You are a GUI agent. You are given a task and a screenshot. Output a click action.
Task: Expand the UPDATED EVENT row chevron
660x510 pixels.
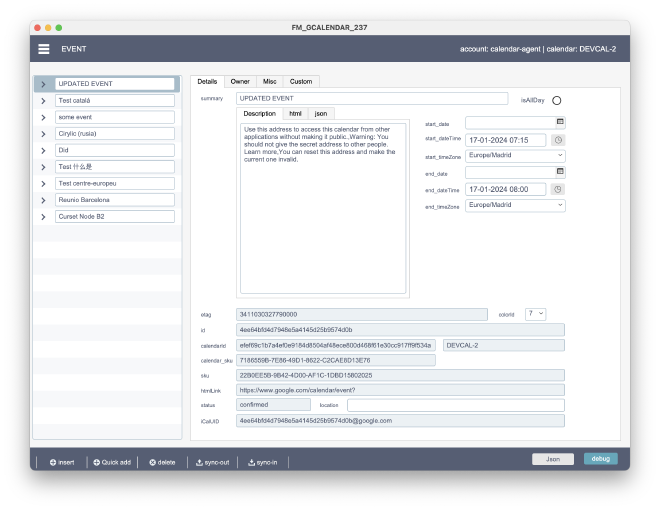[x=43, y=84]
